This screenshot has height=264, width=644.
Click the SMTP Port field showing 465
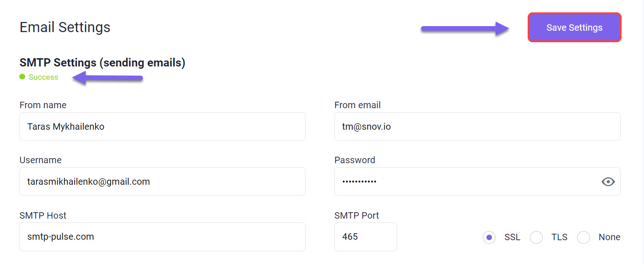(x=366, y=236)
